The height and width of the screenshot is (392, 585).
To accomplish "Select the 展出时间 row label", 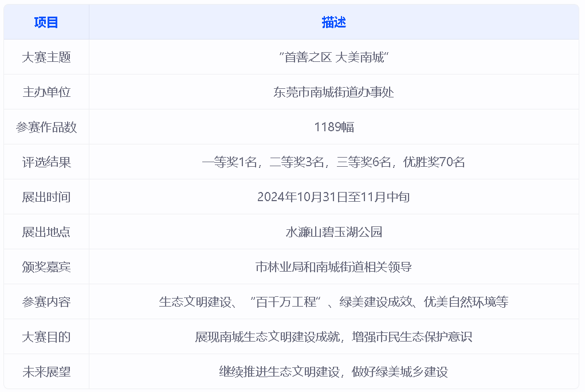I will click(46, 197).
